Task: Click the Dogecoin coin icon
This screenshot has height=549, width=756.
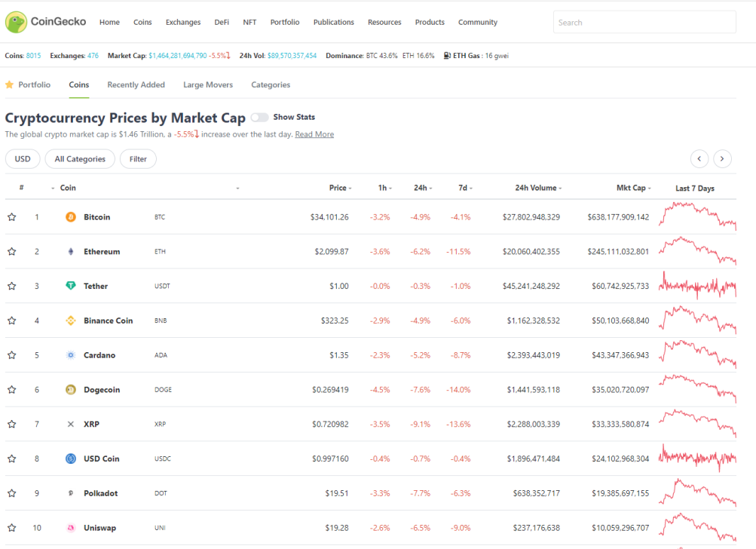Action: [70, 390]
